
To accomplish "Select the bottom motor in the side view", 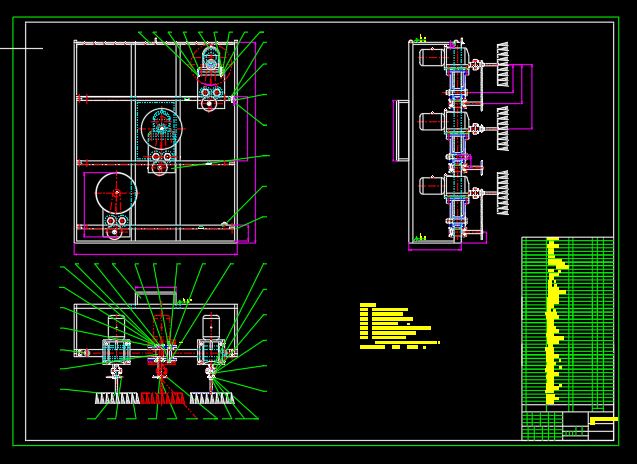I will [432, 186].
